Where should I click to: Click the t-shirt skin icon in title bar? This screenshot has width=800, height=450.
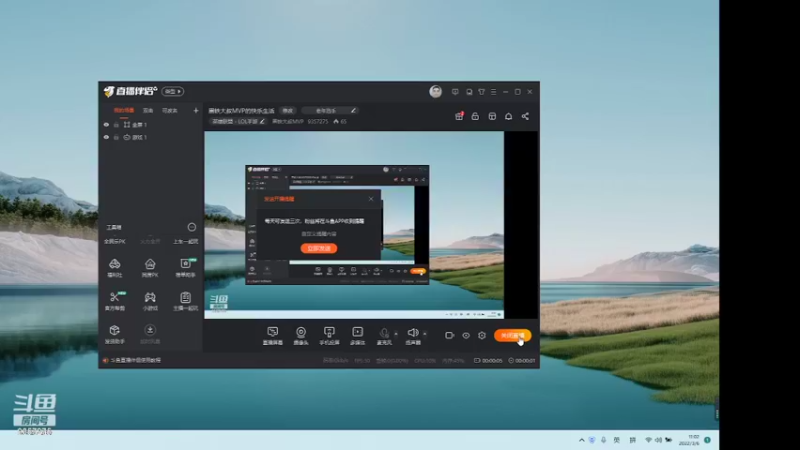[x=482, y=92]
